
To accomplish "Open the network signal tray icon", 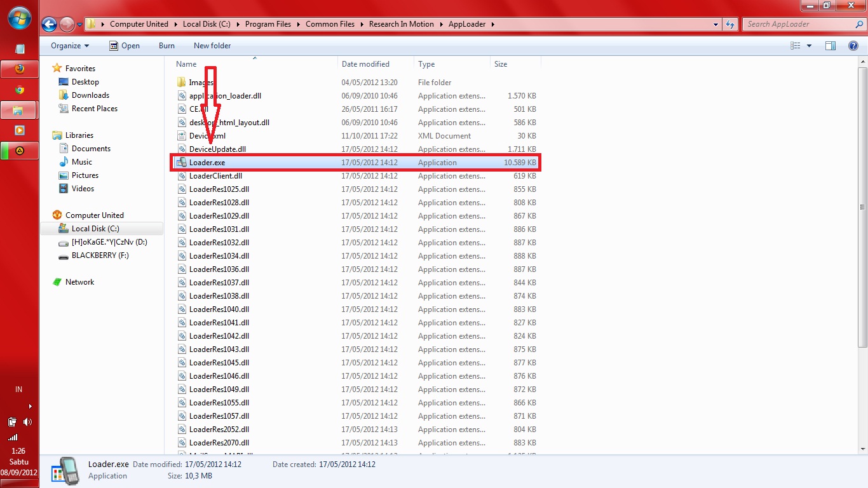I will coord(12,437).
